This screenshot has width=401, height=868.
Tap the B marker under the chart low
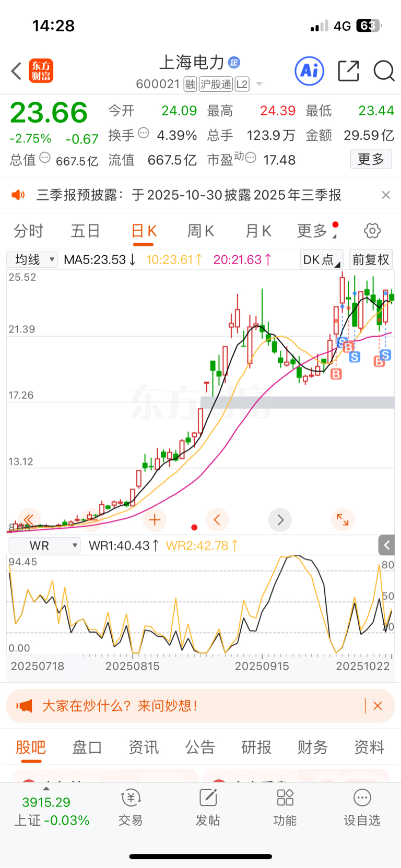click(336, 374)
